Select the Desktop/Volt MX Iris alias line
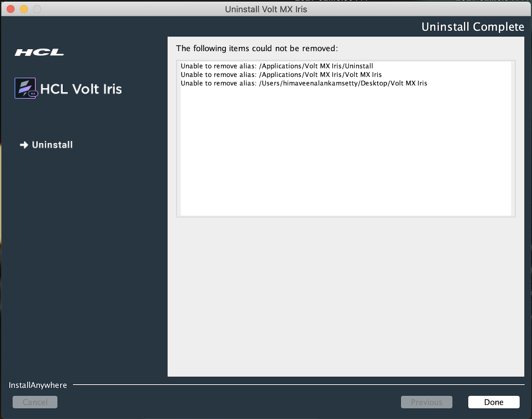This screenshot has width=532, height=419. 304,83
